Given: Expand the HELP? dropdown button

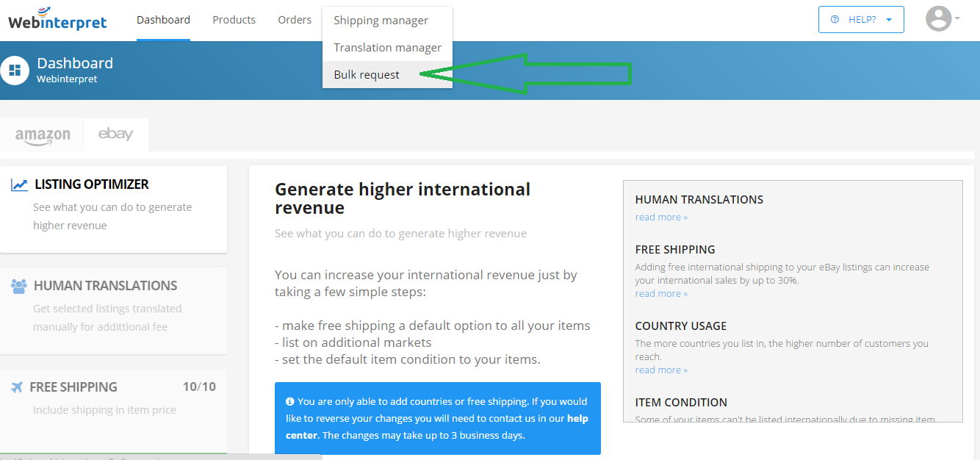Looking at the screenshot, I should [x=861, y=20].
